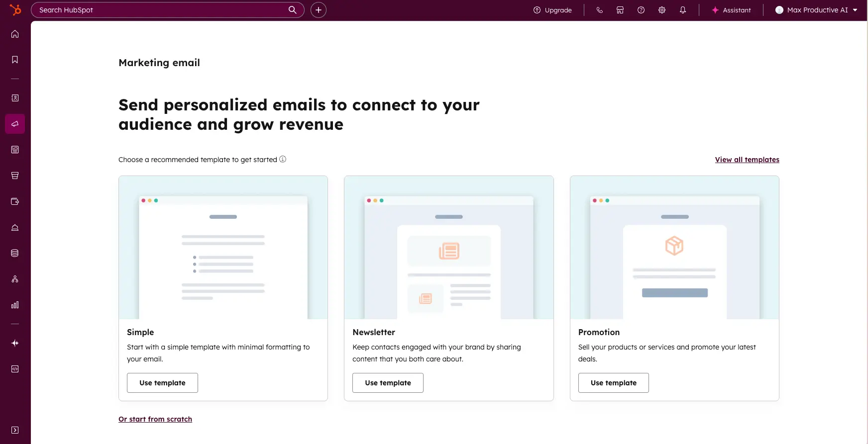Follow the View all templates link
868x444 pixels.
tap(747, 160)
